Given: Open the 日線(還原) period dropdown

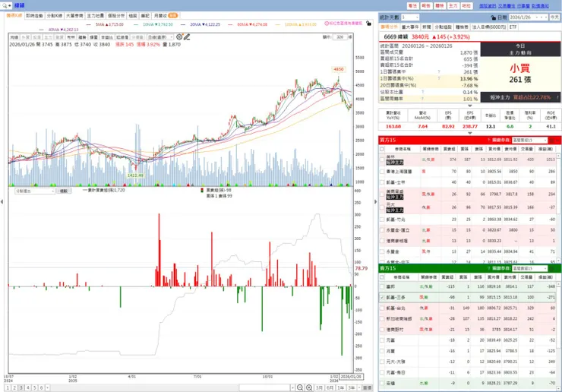Looking at the screenshot, I should (160, 37).
